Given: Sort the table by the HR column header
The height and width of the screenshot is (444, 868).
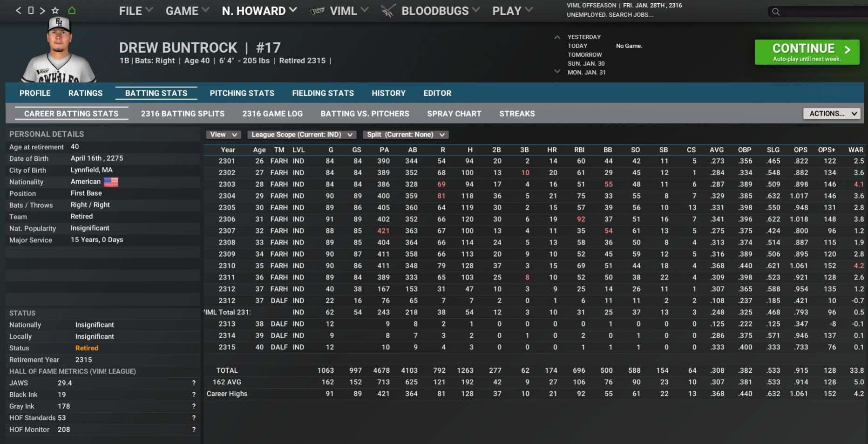Looking at the screenshot, I should click(552, 150).
